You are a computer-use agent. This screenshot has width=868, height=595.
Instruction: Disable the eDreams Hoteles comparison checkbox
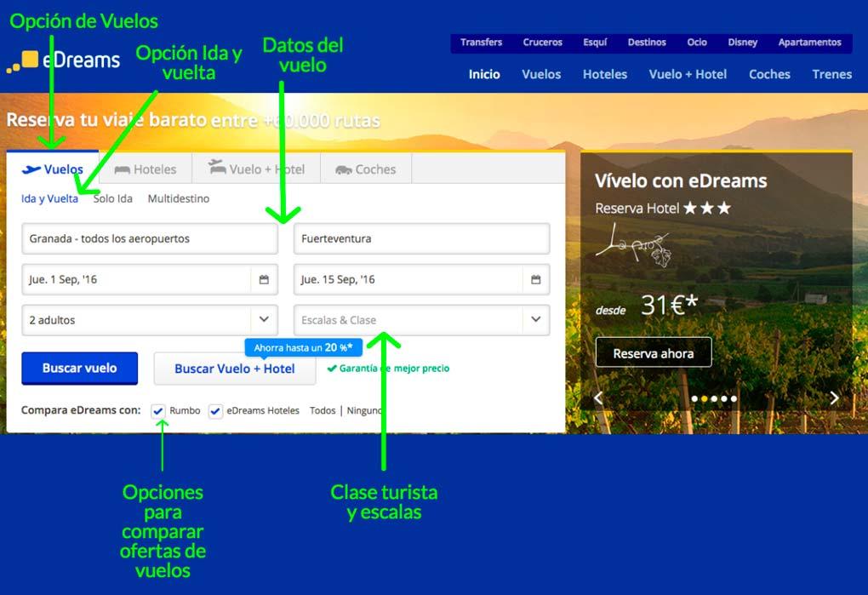tap(215, 410)
